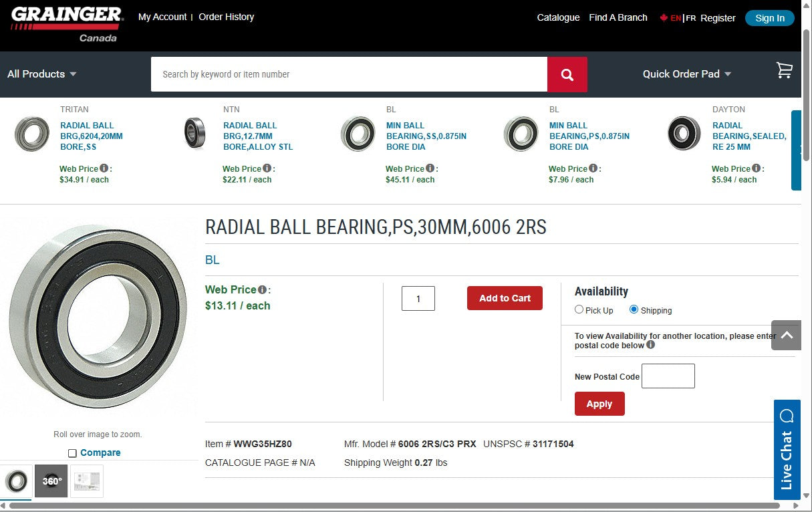812x512 pixels.
Task: Click the Compare link text
Action: click(x=100, y=453)
